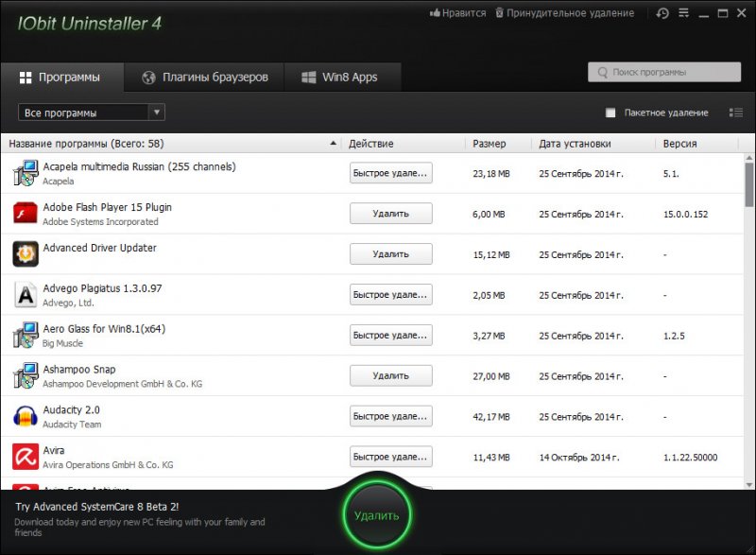Select the Aero Glass for Win8.1 icon
756x555 pixels.
pyautogui.click(x=26, y=335)
